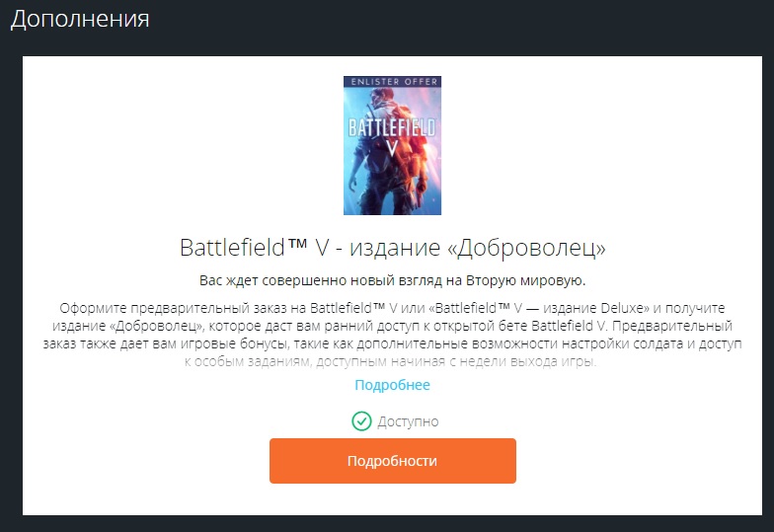Click the green availability checkmark icon

tap(361, 421)
